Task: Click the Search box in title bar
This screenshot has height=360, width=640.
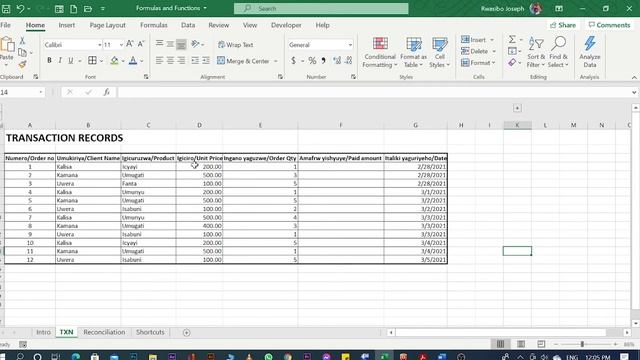Action: coord(321,9)
